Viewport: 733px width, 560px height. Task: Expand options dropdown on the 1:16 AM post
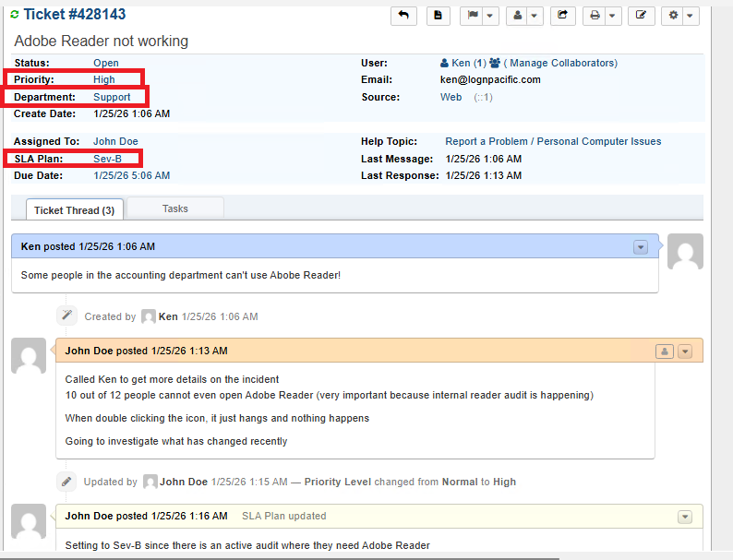click(x=685, y=517)
